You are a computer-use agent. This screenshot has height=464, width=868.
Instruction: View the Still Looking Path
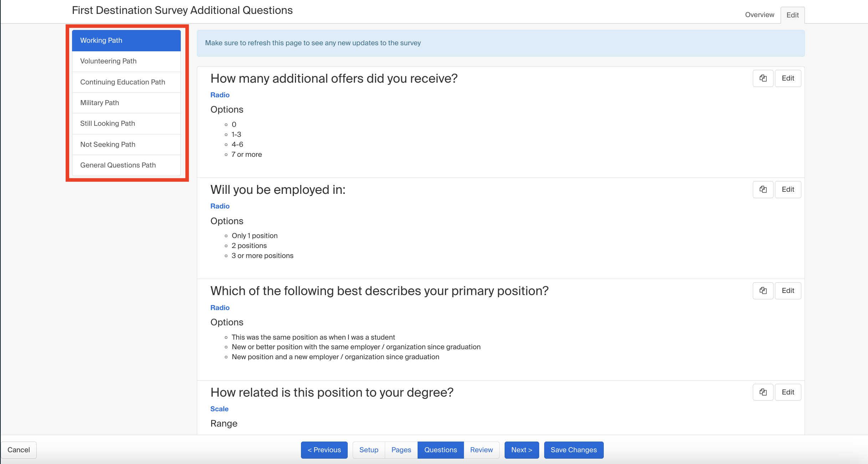point(107,123)
